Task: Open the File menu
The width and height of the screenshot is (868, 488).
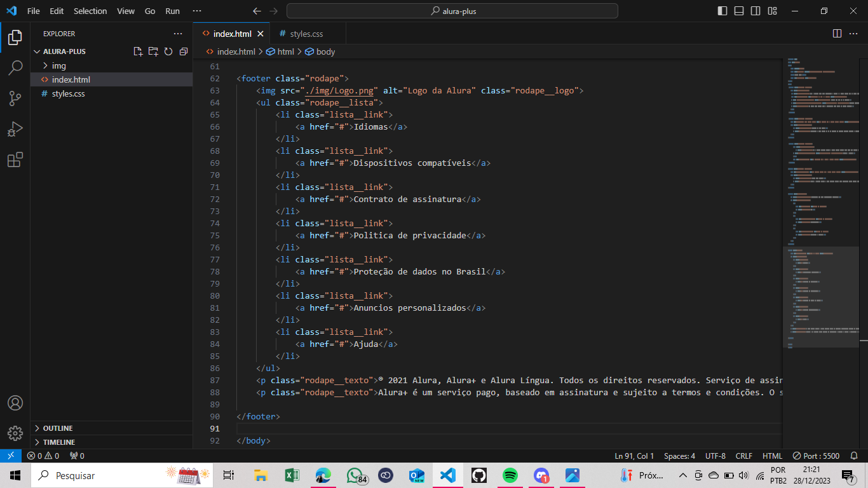Action: coord(34,11)
